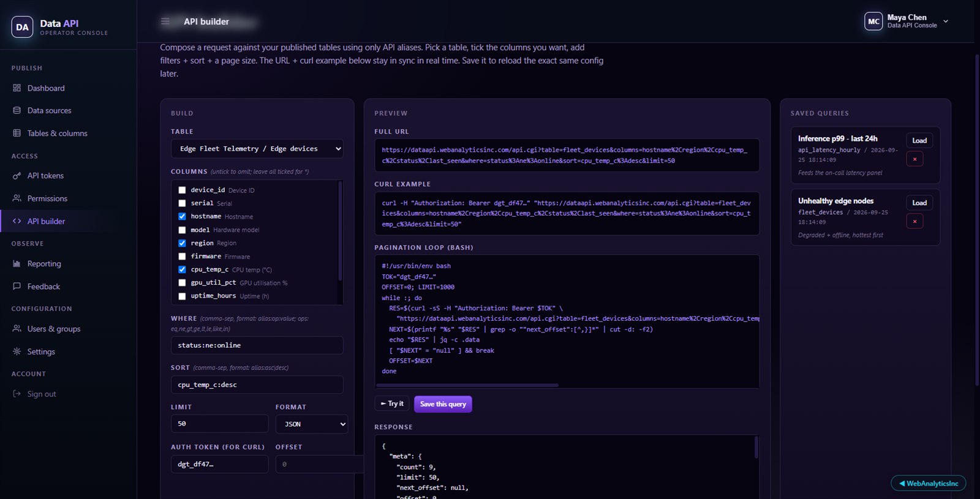980x499 pixels.
Task: Click the Tables & columns table icon
Action: (x=17, y=133)
